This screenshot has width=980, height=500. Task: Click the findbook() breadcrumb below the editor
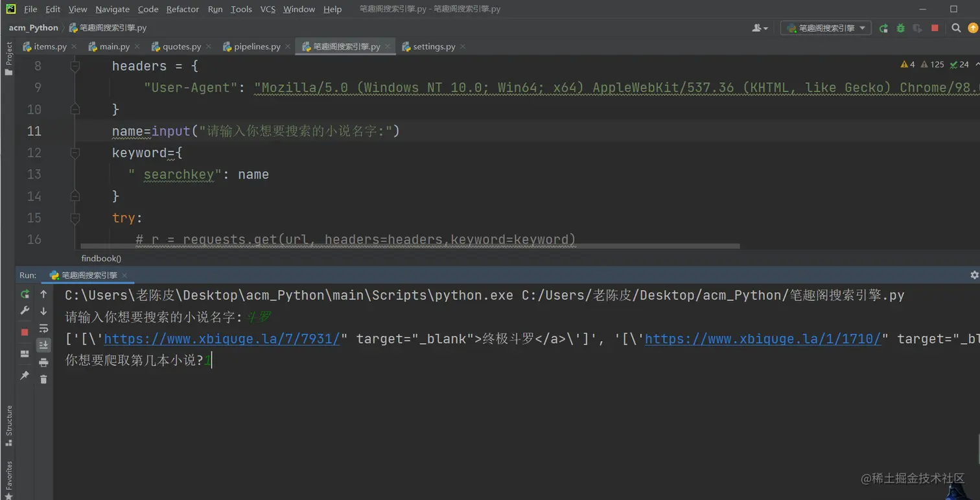coord(101,258)
